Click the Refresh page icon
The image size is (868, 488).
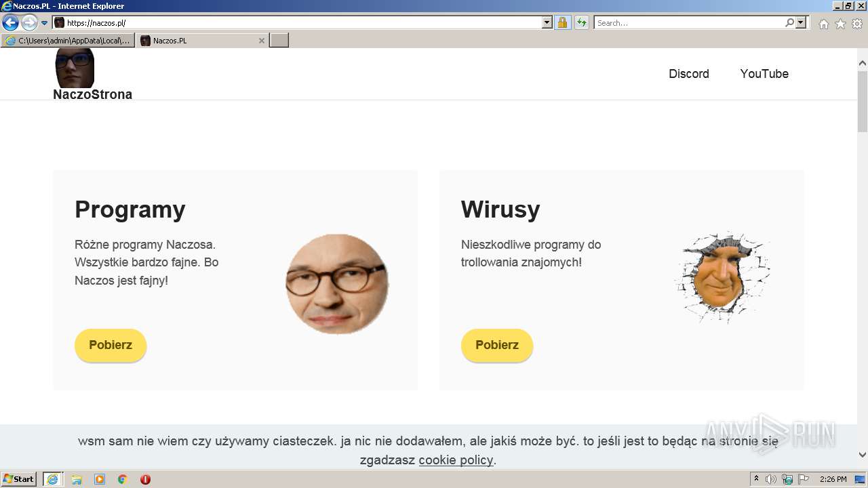pos(581,23)
